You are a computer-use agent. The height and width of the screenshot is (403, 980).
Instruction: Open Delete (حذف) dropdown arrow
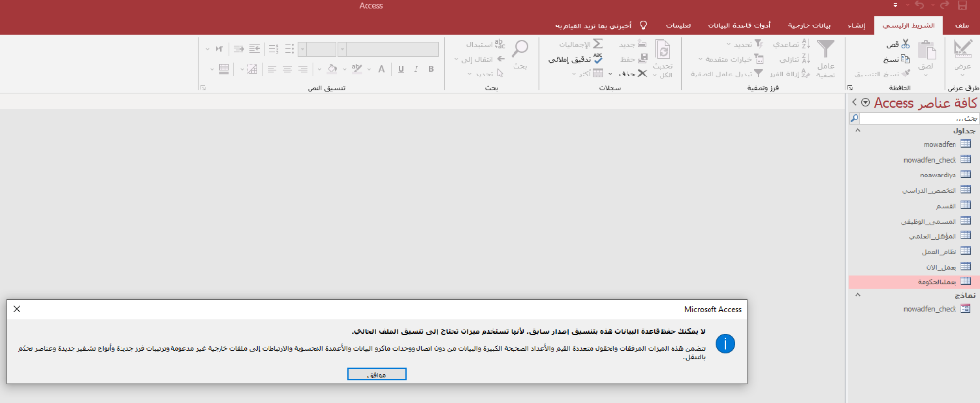tap(608, 74)
